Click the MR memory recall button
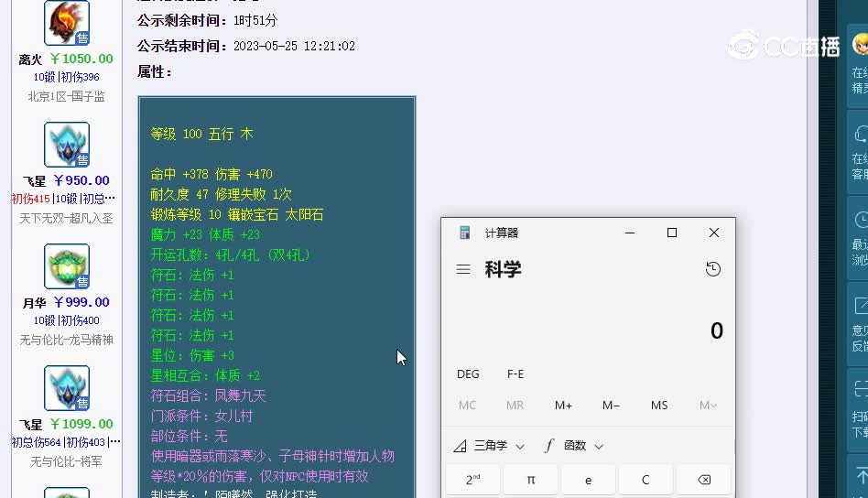Viewport: 868px width, 498px height. click(x=515, y=405)
